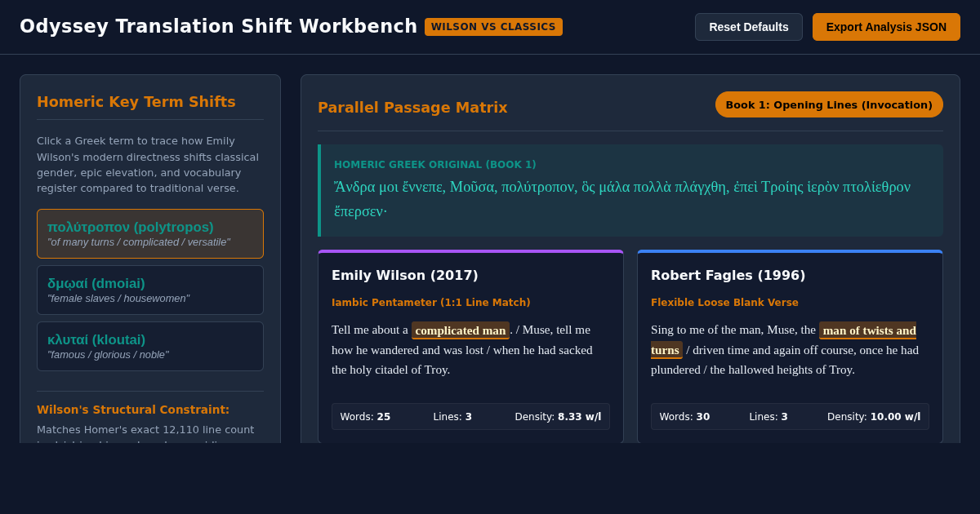The width and height of the screenshot is (980, 514).
Task: Click Fagles' 'Density: 10.00 w/l' stat
Action: click(874, 417)
